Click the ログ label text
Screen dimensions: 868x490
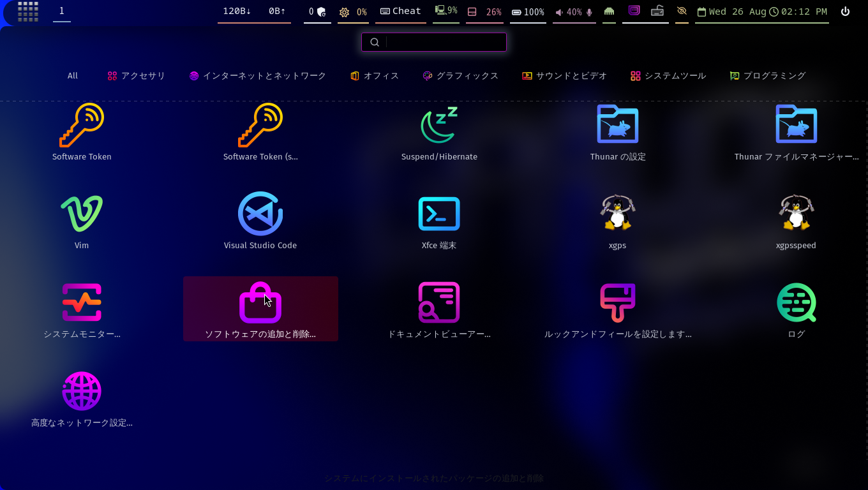[x=797, y=334]
